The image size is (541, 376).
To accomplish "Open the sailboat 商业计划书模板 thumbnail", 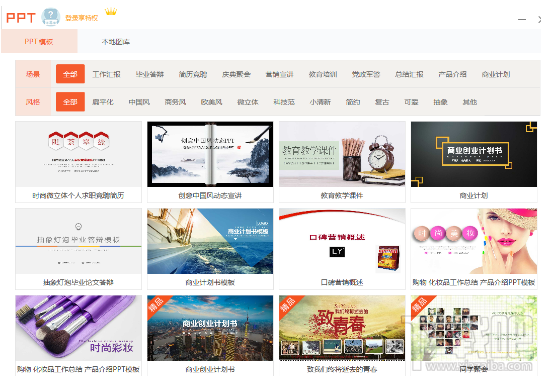I will click(210, 241).
